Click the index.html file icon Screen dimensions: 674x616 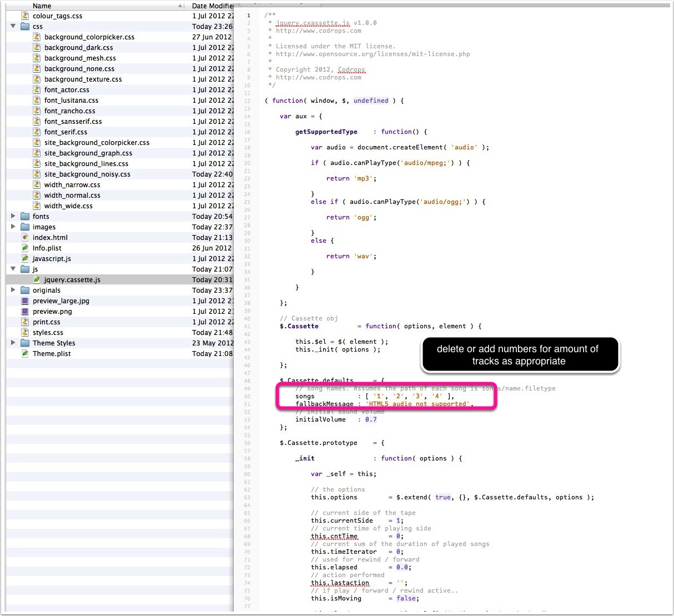(25, 238)
